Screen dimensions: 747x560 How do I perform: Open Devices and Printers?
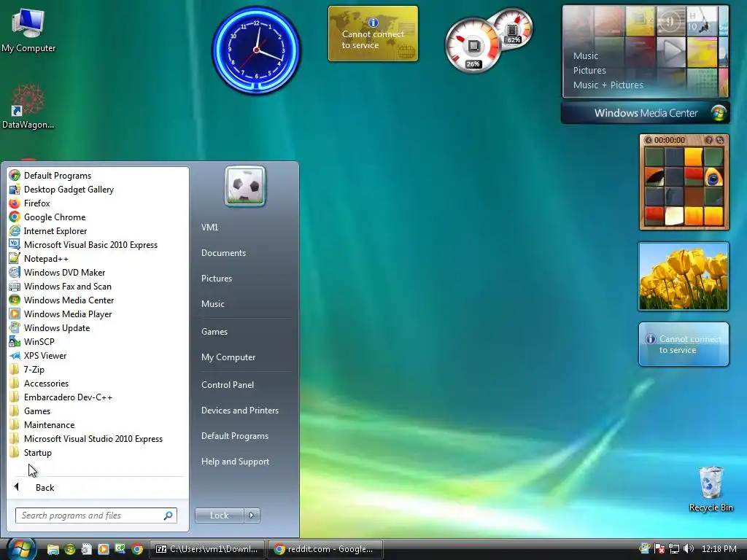[239, 411]
